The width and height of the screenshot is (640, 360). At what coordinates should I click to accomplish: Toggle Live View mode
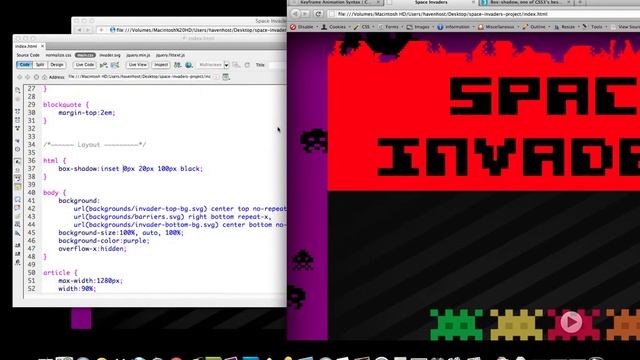tap(138, 65)
